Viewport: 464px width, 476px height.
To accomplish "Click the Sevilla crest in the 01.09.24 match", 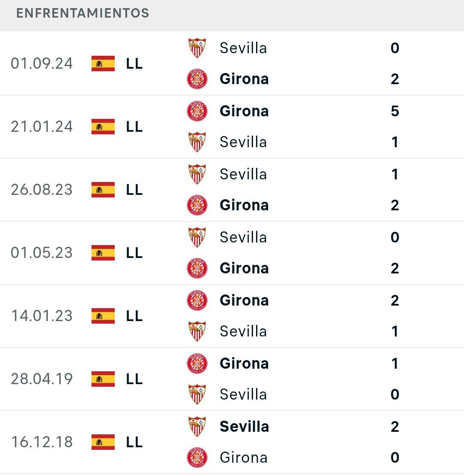I will [197, 48].
